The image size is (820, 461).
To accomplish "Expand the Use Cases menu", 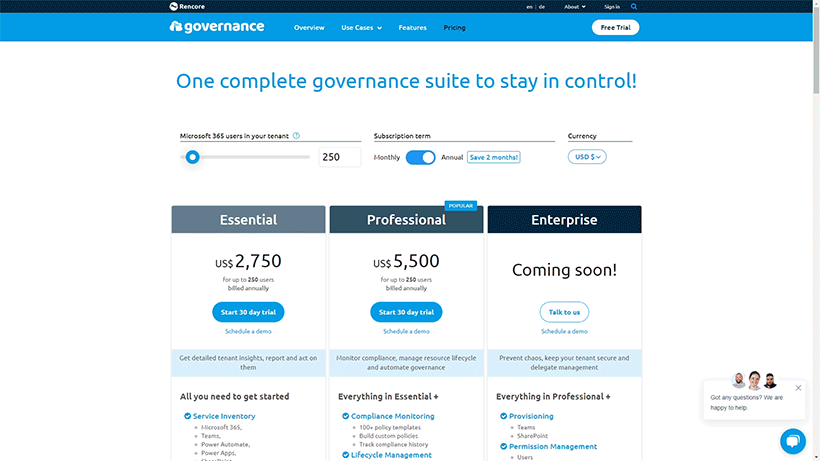I will [361, 28].
